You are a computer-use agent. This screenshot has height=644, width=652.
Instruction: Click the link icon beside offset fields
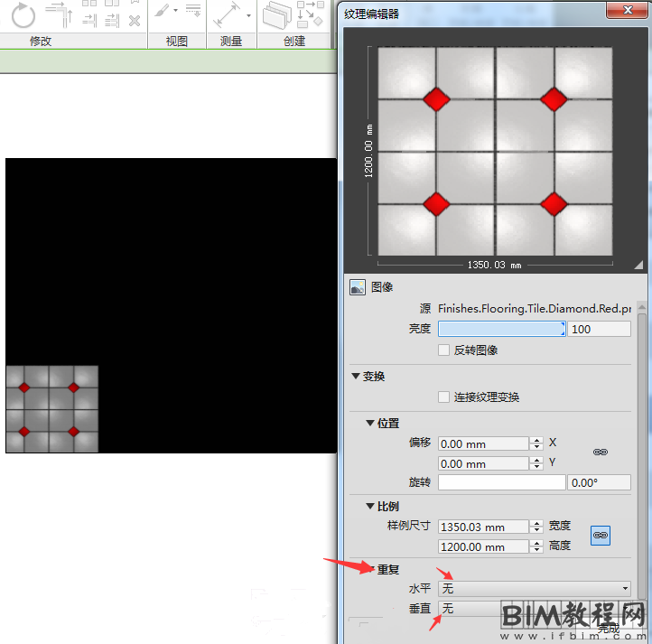(x=601, y=452)
